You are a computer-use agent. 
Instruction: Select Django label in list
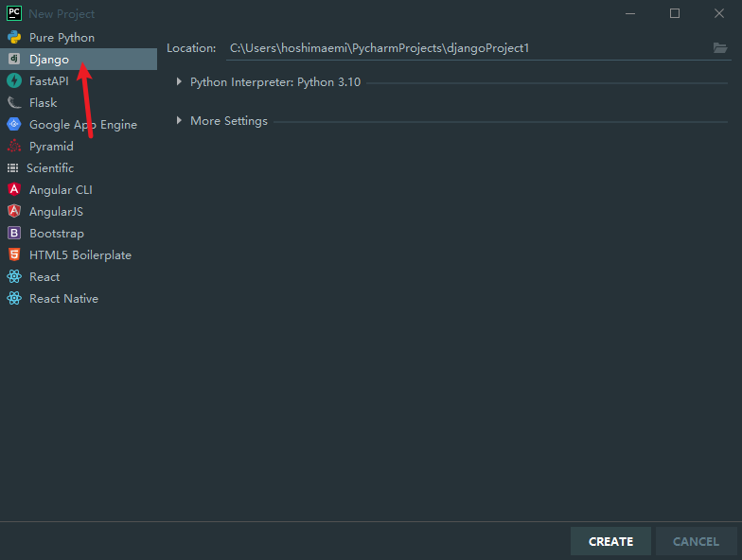pos(49,60)
